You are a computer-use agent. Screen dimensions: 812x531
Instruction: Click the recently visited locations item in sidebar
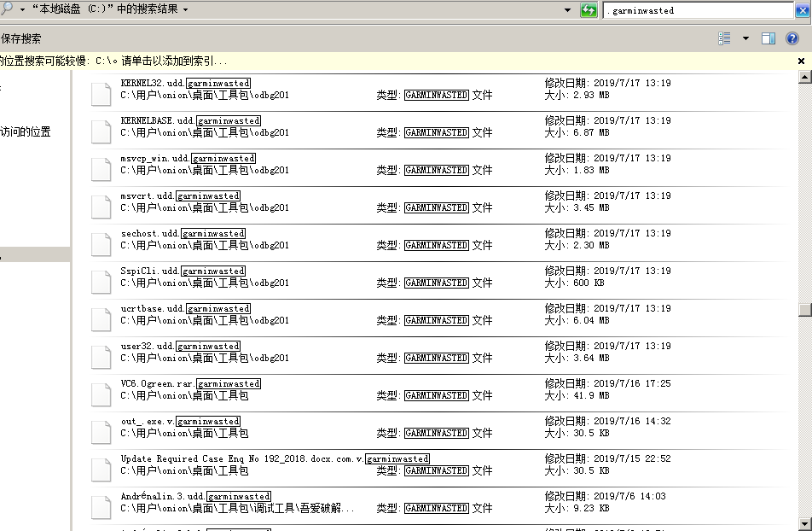click(26, 131)
